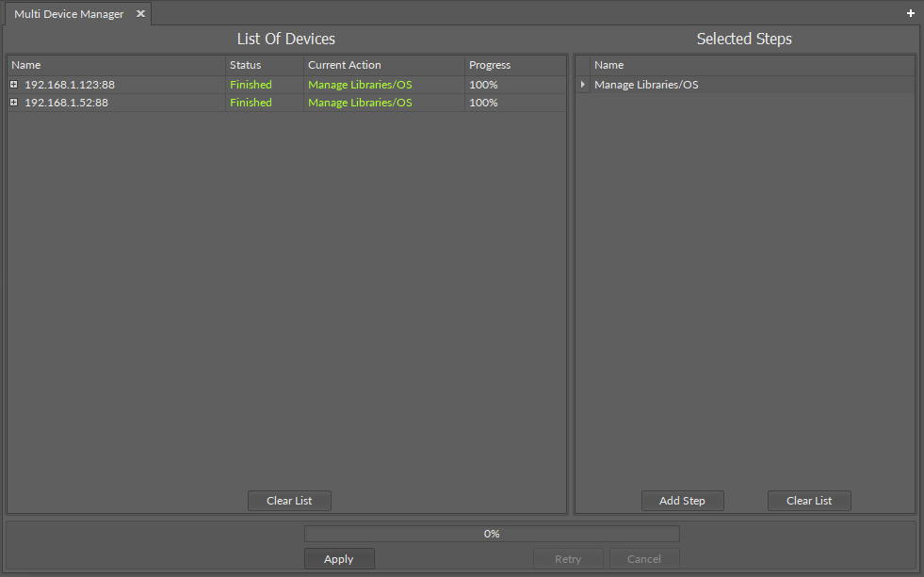Clear List under Selected Steps
The width and height of the screenshot is (924, 577).
[x=808, y=500]
